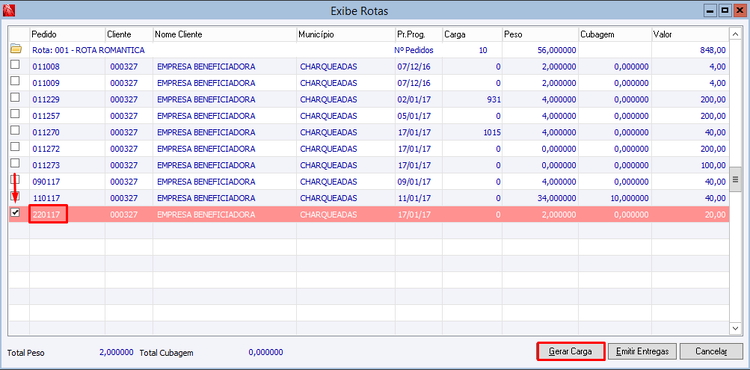750x370 pixels.
Task: Click the Cancelar button
Action: pyautogui.click(x=711, y=351)
